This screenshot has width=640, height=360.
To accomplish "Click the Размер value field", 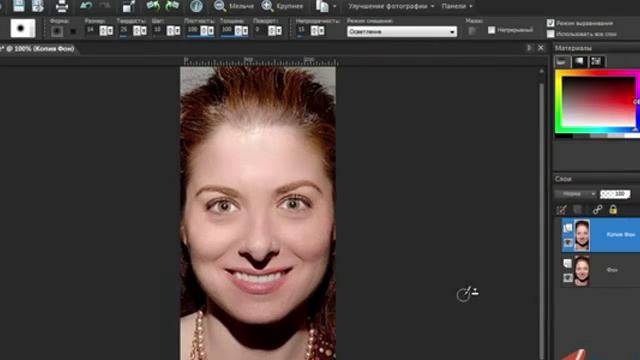I will pyautogui.click(x=91, y=30).
